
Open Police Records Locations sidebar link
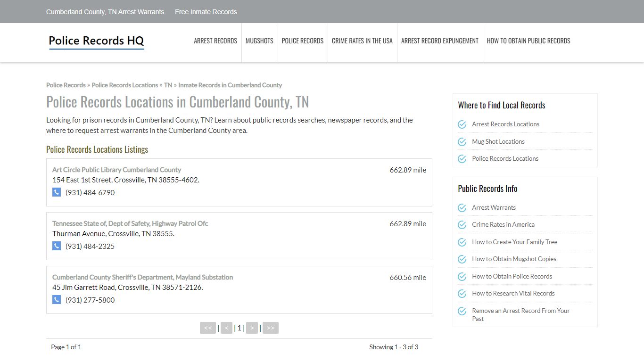(x=505, y=159)
